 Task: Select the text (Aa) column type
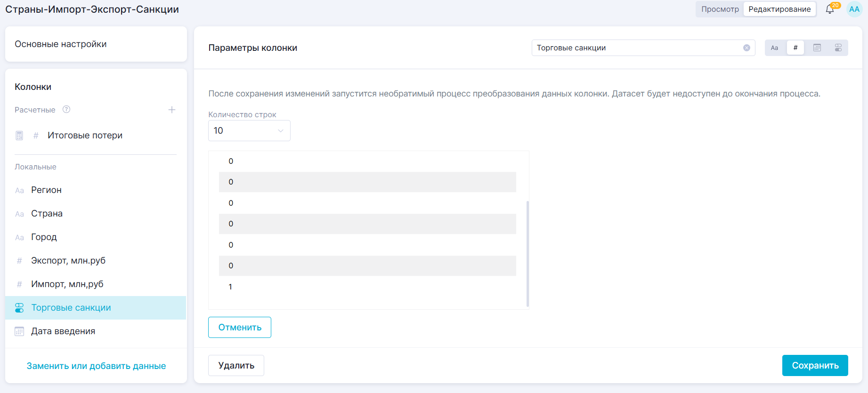(x=774, y=48)
